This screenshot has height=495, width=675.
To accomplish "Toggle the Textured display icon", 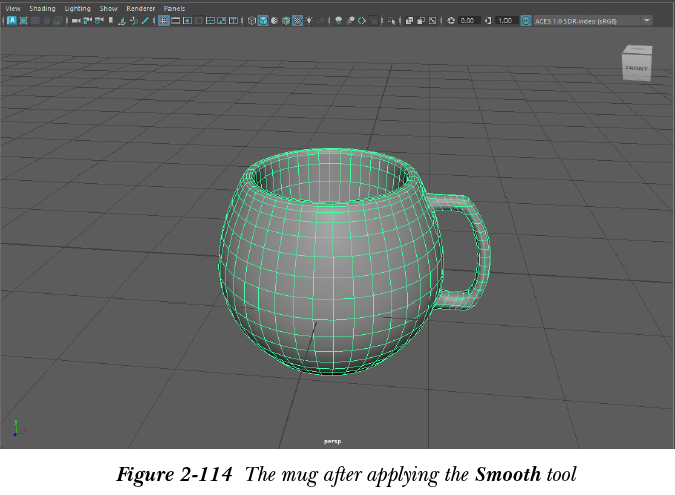I will point(298,20).
